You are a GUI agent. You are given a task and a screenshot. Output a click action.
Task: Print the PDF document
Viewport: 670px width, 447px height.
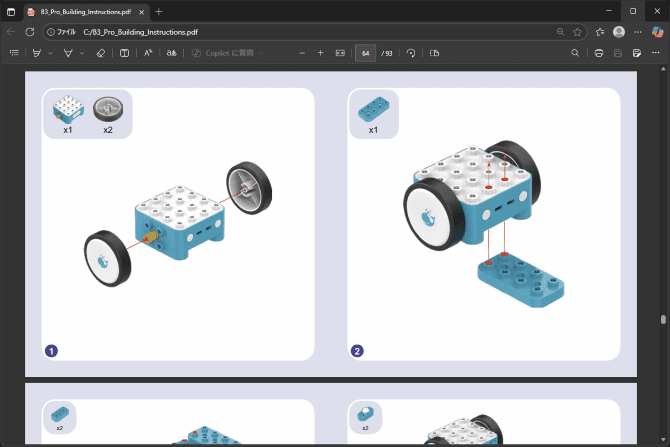coord(598,52)
